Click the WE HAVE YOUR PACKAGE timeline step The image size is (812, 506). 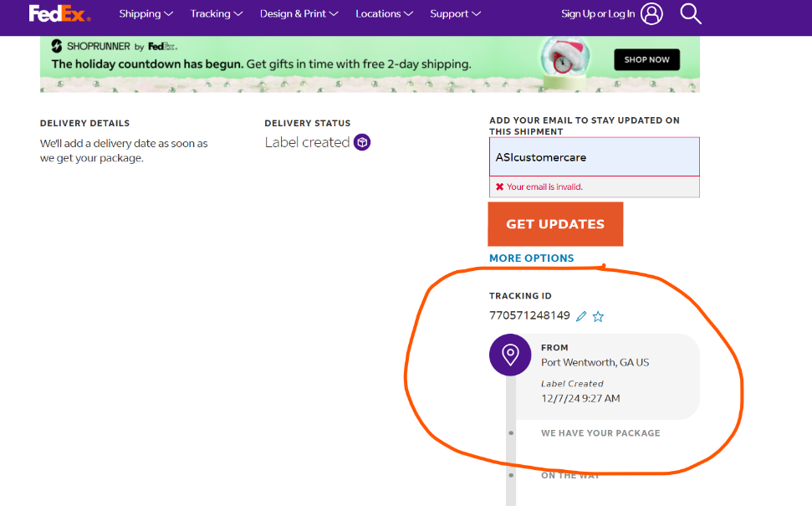coord(600,433)
